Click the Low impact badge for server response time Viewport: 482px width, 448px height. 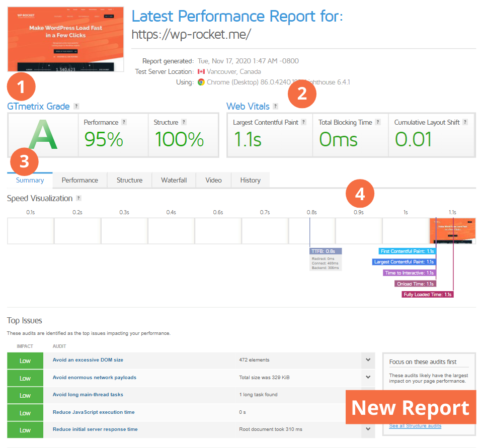coord(25,430)
